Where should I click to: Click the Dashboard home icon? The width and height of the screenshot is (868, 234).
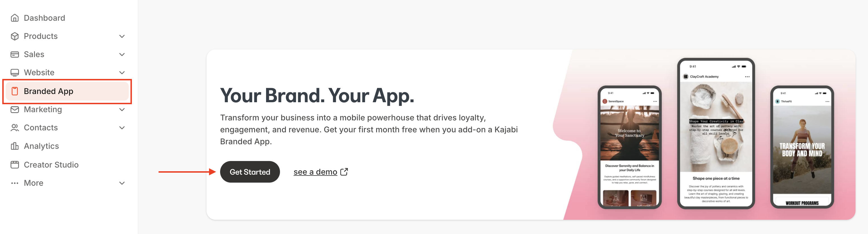point(14,18)
